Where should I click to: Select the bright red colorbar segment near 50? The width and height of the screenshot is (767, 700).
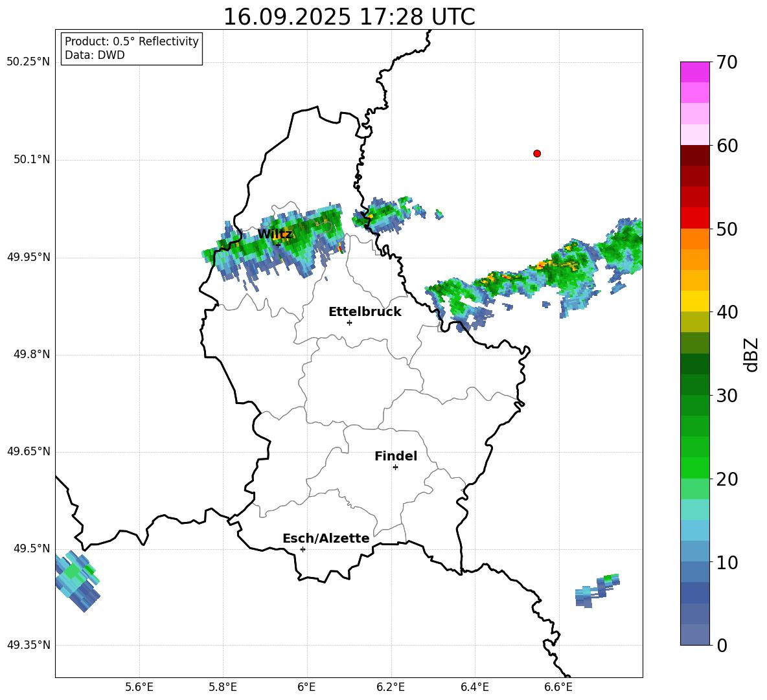tap(694, 218)
